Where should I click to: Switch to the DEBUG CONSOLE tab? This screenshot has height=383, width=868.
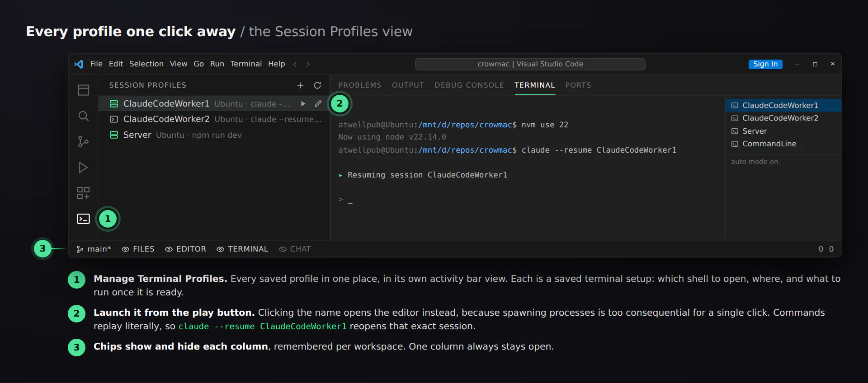coord(469,85)
